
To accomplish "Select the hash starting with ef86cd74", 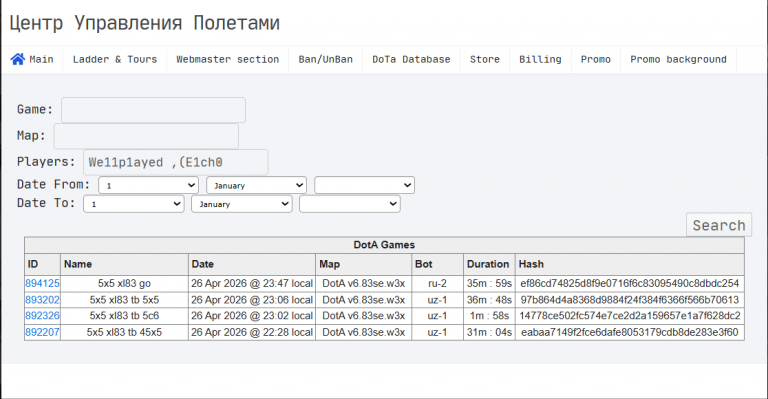I will [630, 283].
